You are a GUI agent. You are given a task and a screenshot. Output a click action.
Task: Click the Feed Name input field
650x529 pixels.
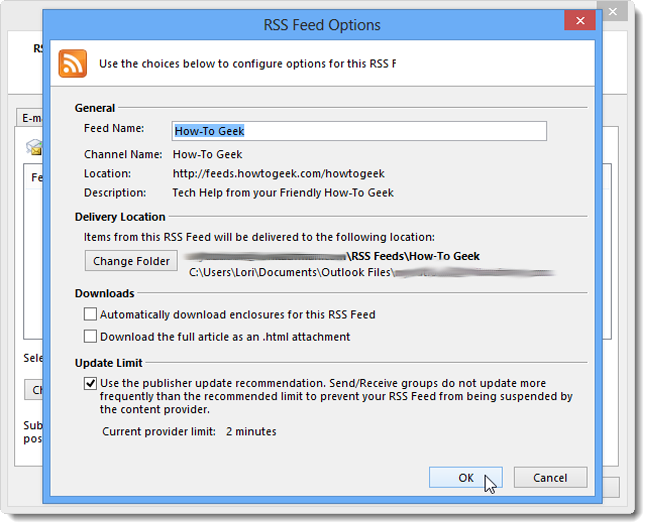tap(359, 131)
